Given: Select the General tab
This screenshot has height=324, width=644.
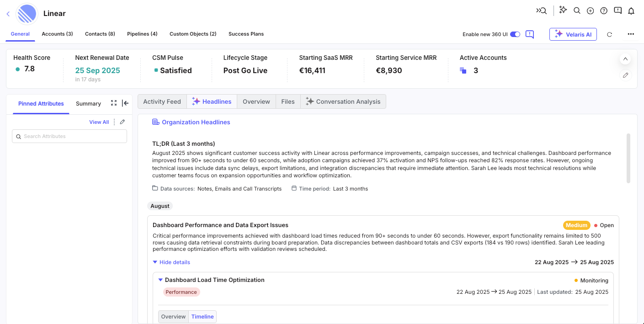Looking at the screenshot, I should 20,34.
